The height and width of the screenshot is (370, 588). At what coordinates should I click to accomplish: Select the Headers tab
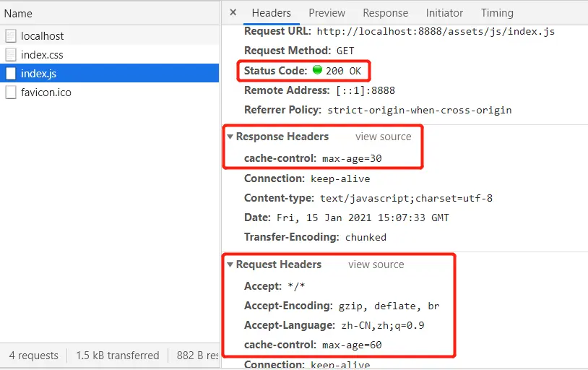(x=271, y=13)
